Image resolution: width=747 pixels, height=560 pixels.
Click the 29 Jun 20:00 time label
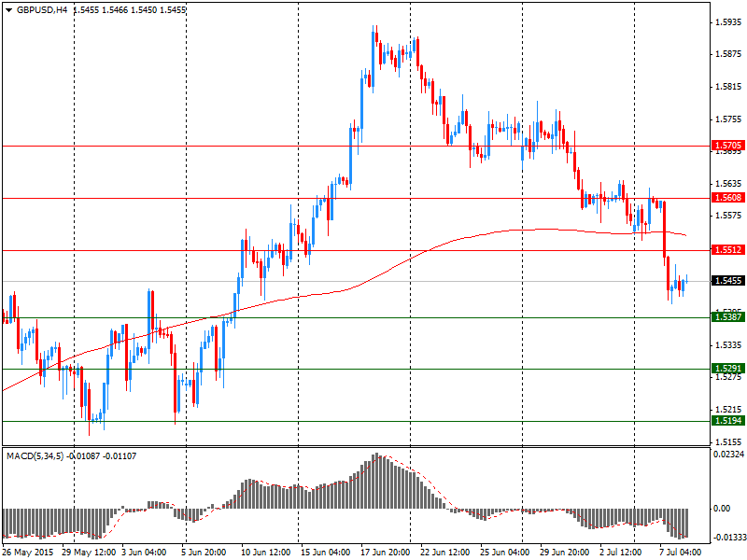point(565,553)
